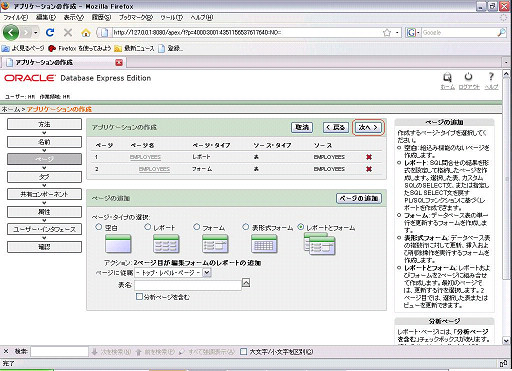Select the blank page type radio button
Viewport: 512px width, 371px height.
(x=98, y=227)
